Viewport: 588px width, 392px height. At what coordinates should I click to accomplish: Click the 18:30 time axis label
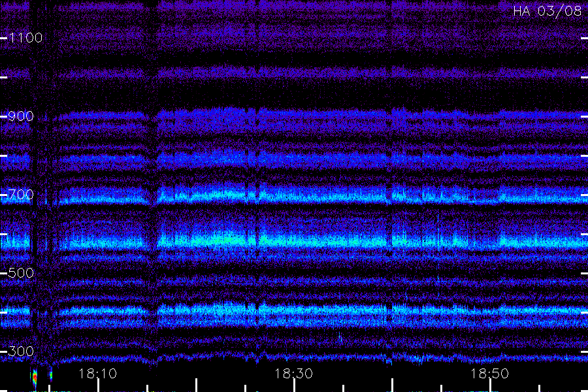(293, 374)
